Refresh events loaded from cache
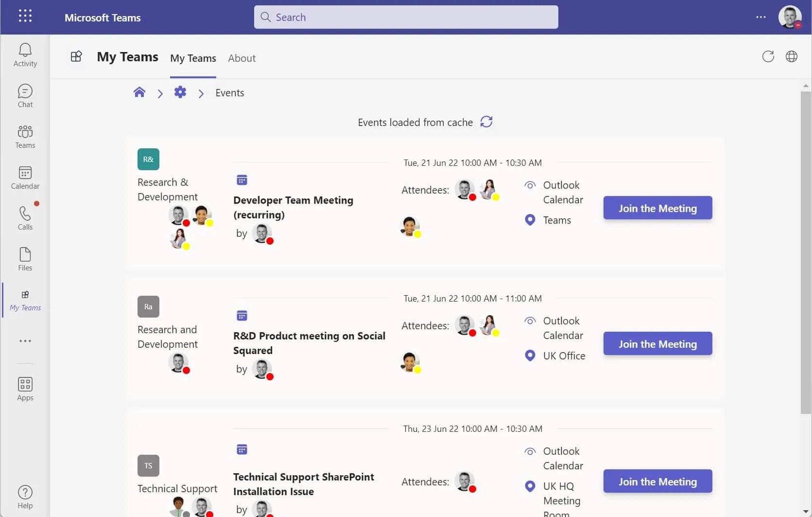 486,122
